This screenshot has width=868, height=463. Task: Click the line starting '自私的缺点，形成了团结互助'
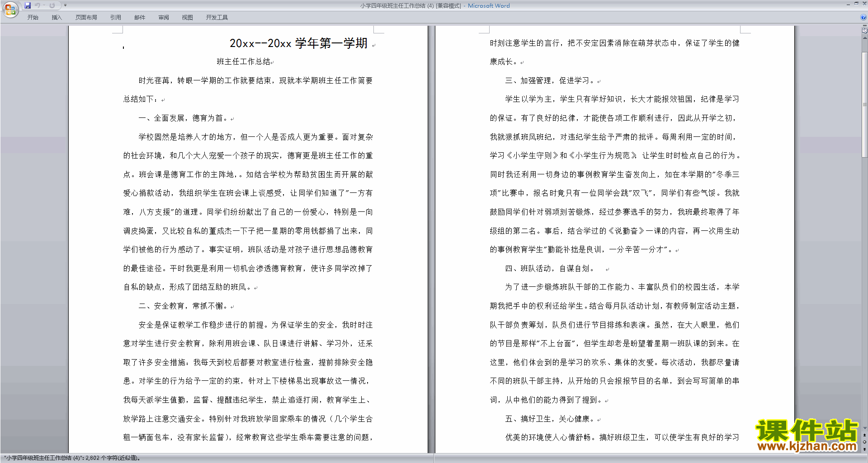pyautogui.click(x=188, y=287)
